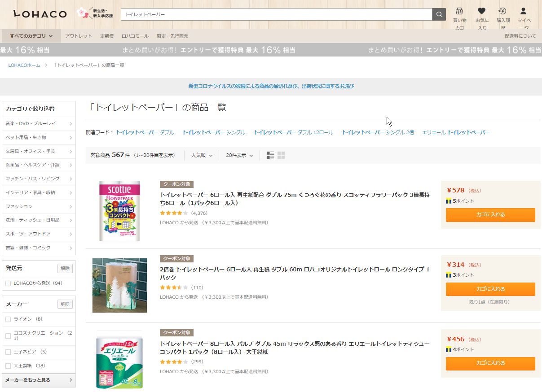Click the search text field
The height and width of the screenshot is (392, 542).
coord(277,14)
